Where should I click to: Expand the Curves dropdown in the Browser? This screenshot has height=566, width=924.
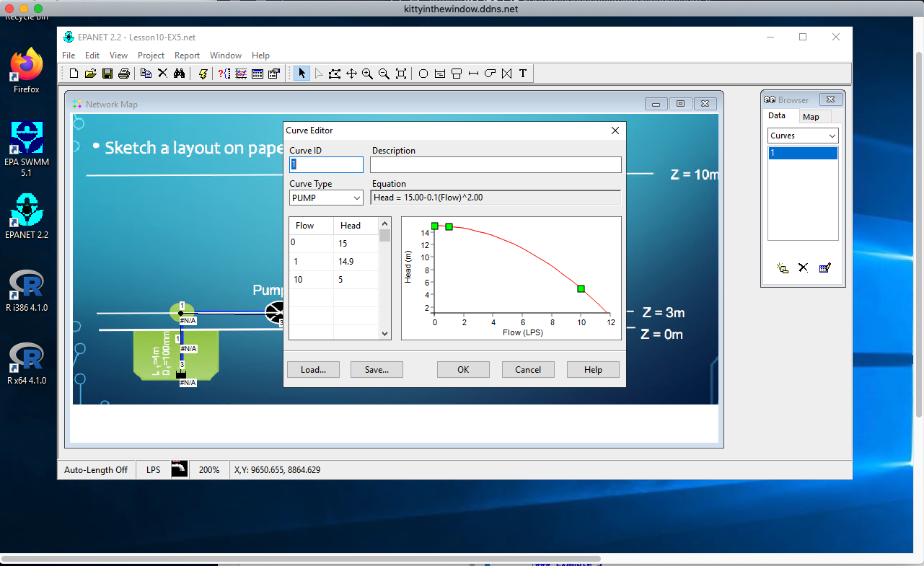(x=832, y=136)
